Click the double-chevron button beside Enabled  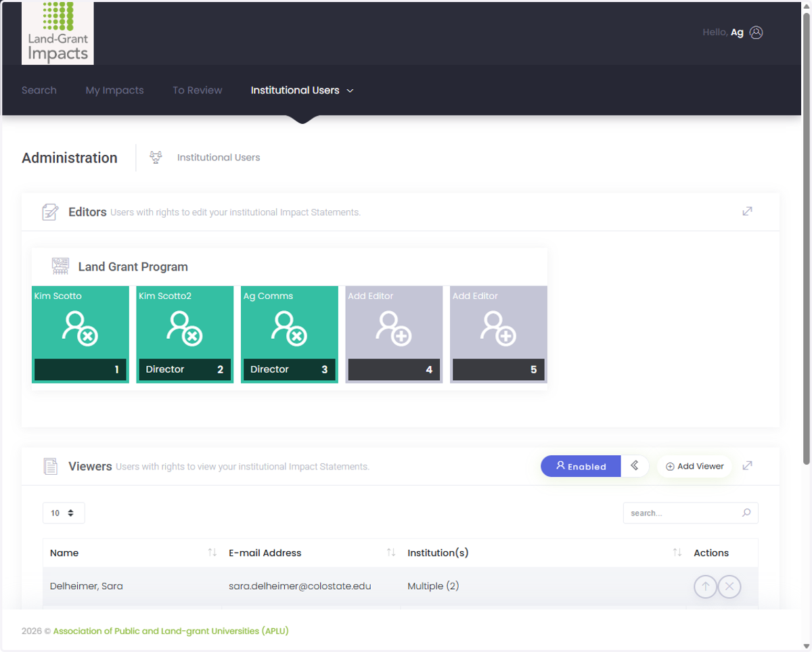[635, 465]
